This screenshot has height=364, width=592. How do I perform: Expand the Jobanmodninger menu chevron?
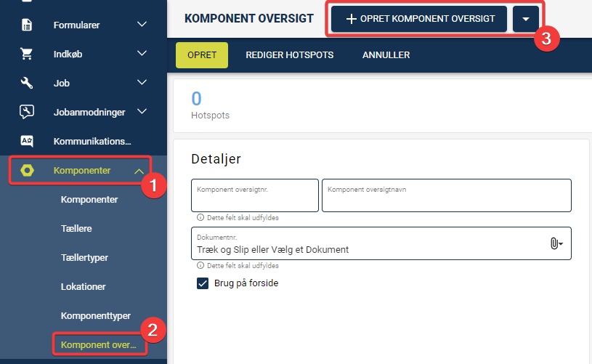142,111
